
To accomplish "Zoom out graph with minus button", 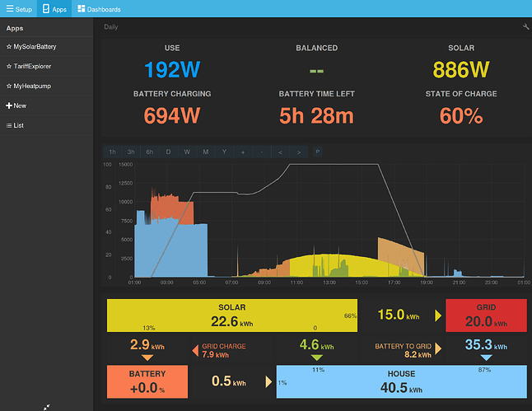I will click(x=262, y=152).
